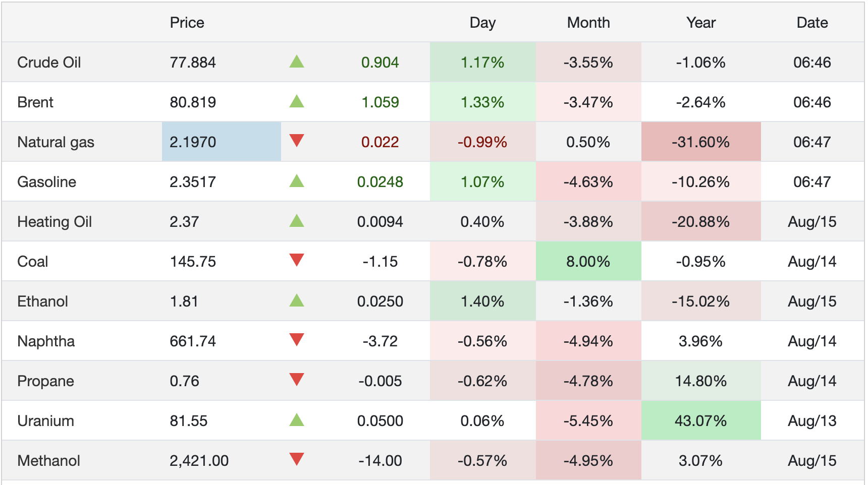
Task: Click the Heating Oil price 2.37
Action: pos(184,222)
